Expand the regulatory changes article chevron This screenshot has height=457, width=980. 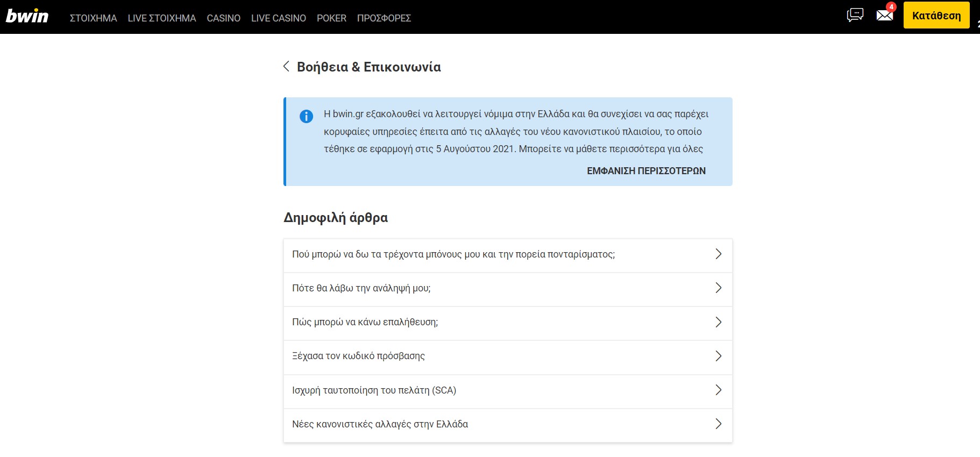pos(718,424)
